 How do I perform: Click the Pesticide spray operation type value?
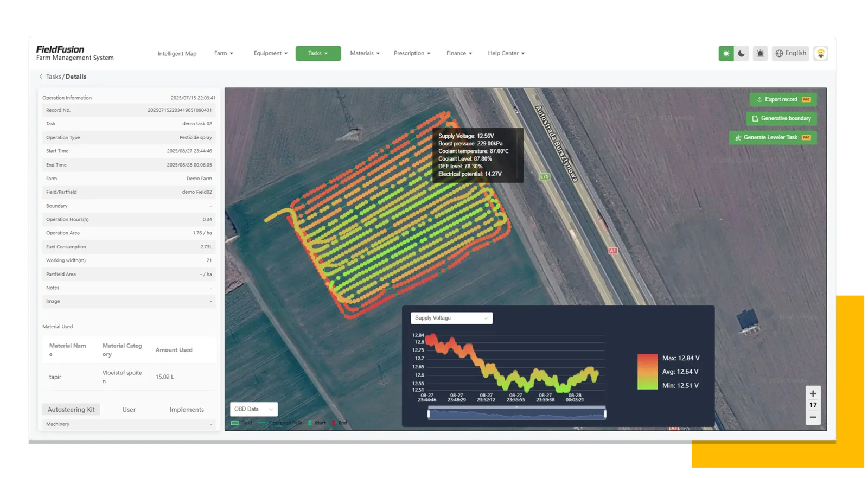[x=195, y=137]
